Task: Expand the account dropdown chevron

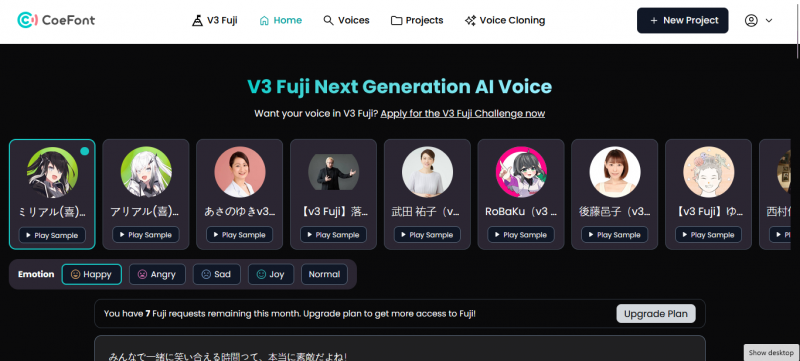Action: [x=769, y=20]
